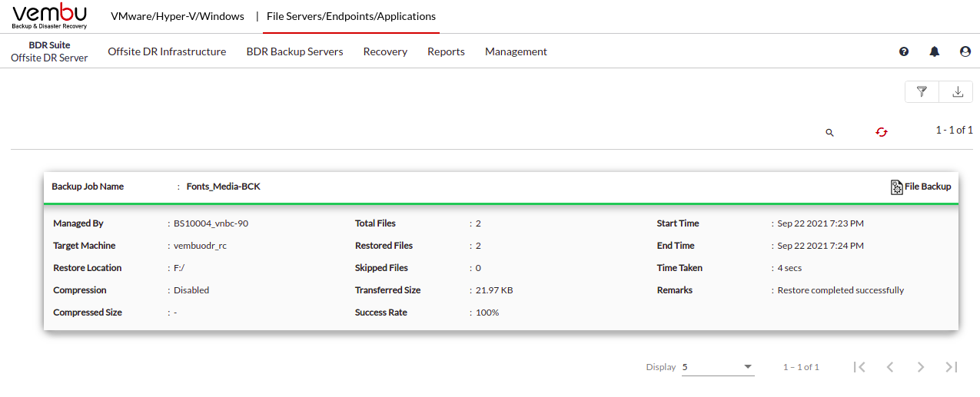Click the vembuodr_rc target machine value
The width and height of the screenshot is (980, 397).
point(200,246)
